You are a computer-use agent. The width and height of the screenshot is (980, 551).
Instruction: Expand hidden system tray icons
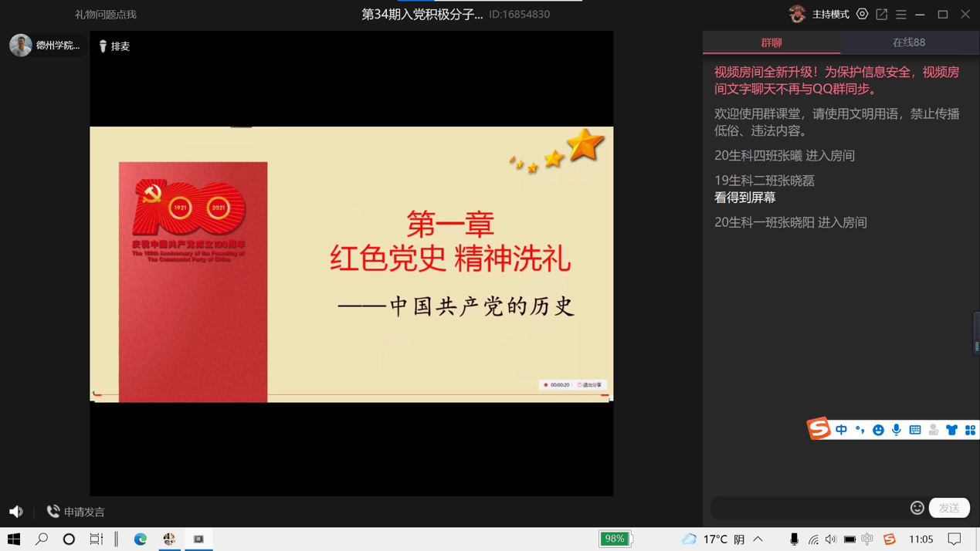(x=758, y=539)
